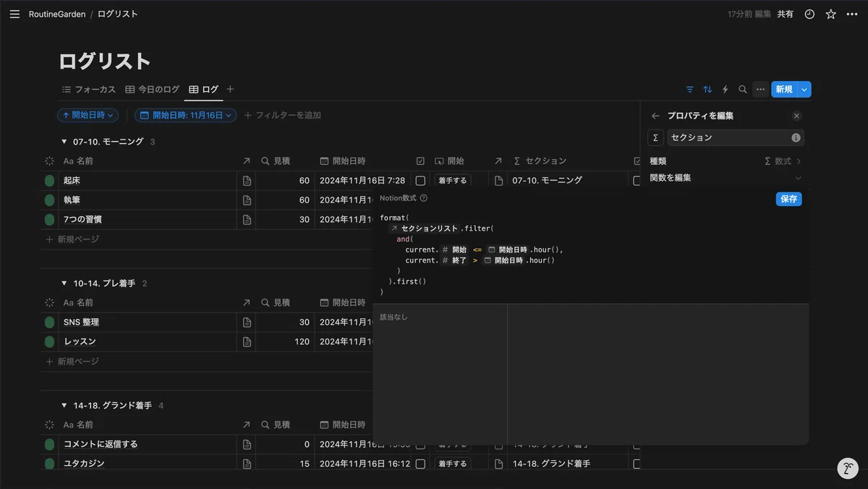This screenshot has height=489, width=868.
Task: Click 終了 property token in formula
Action: 455,260
